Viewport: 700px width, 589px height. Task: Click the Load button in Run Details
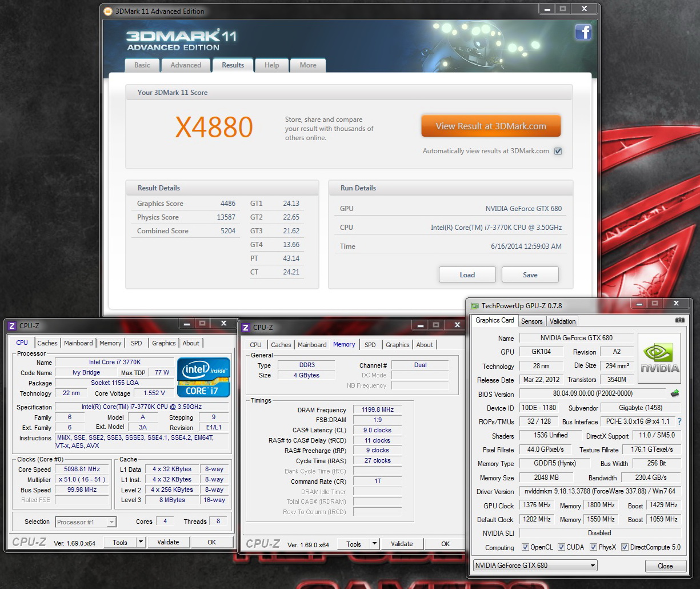(x=467, y=274)
